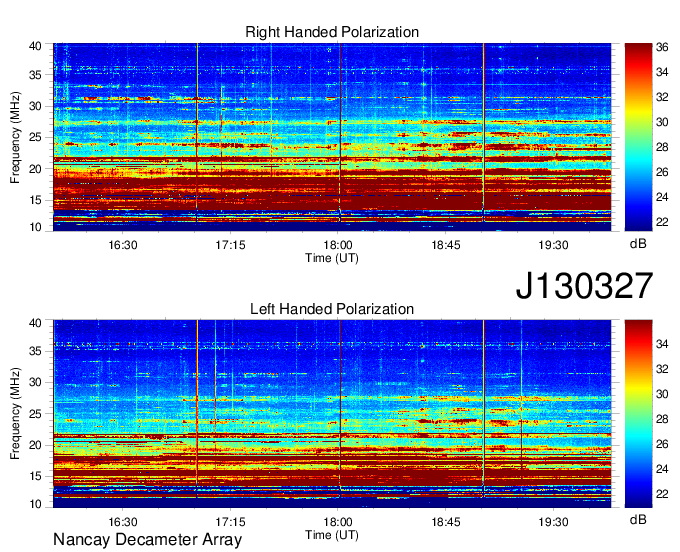This screenshot has width=680, height=552.
Task: Click 30 dB value on Right Handed color bar
Action: 662,122
